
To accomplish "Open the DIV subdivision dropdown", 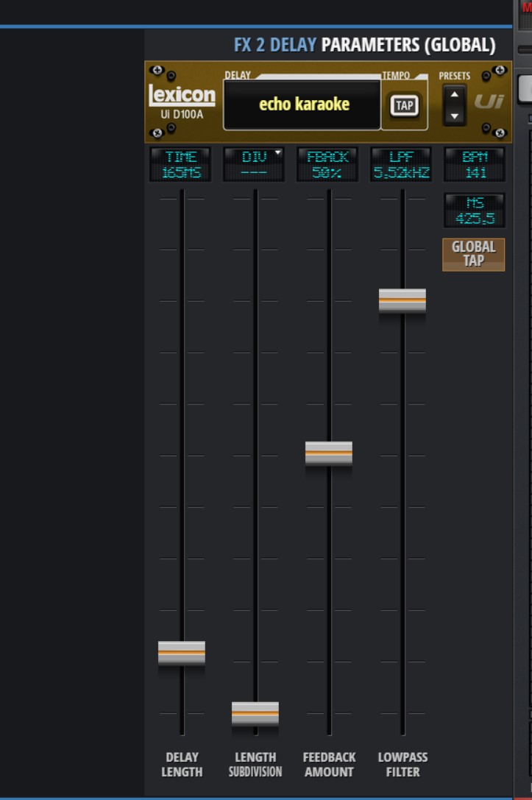I will 254,164.
